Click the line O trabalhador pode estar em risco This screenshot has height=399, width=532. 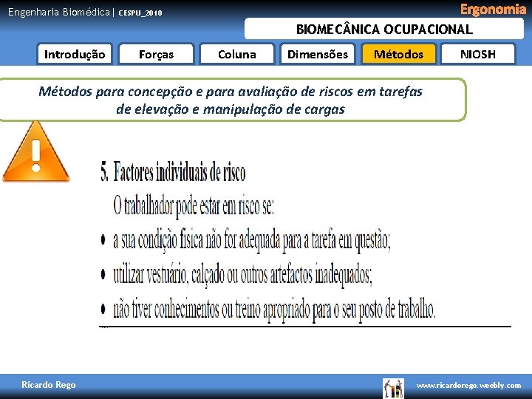[x=194, y=206]
